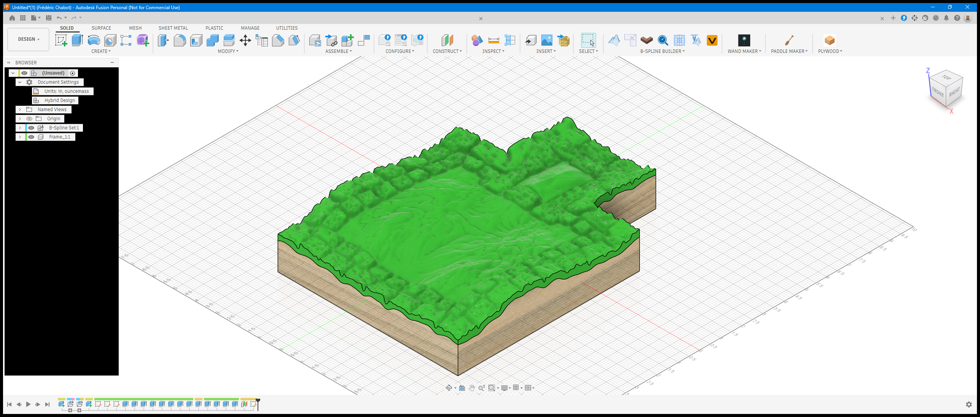Click the Orbit tool in navigation bar
Screen dimensions: 980x417
point(449,388)
